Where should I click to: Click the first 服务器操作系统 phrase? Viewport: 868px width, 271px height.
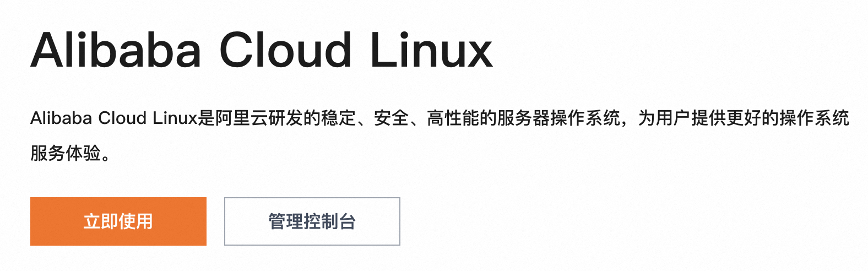pos(558,118)
